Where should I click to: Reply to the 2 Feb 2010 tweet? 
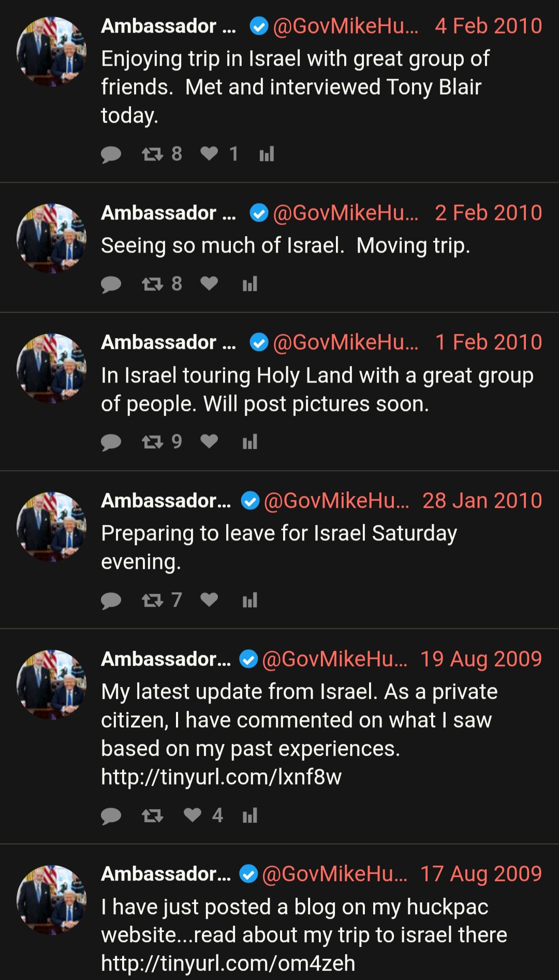click(x=111, y=284)
